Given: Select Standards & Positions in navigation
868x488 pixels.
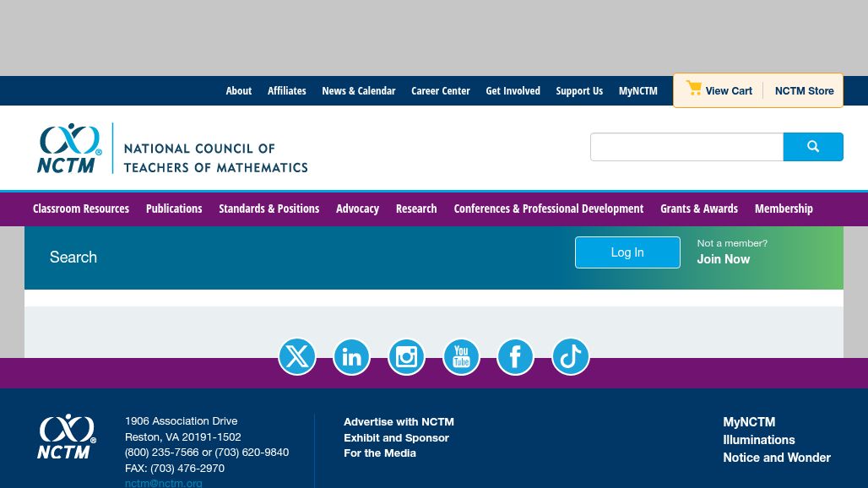Looking at the screenshot, I should (269, 209).
